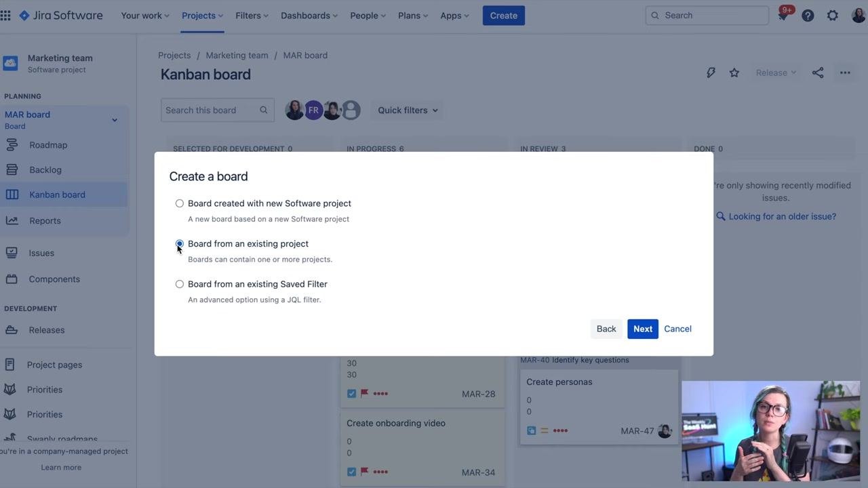Click the Marketing team project avatar

tap(10, 63)
